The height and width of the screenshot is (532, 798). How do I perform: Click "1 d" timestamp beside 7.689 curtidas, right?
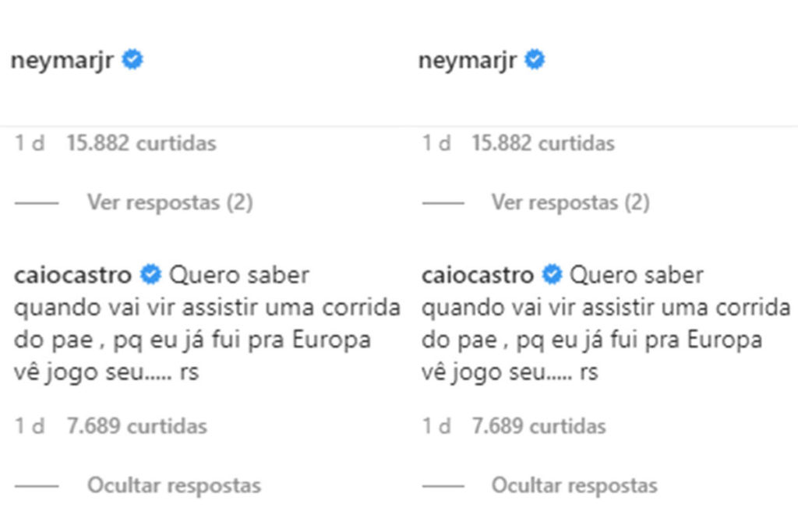tap(436, 426)
